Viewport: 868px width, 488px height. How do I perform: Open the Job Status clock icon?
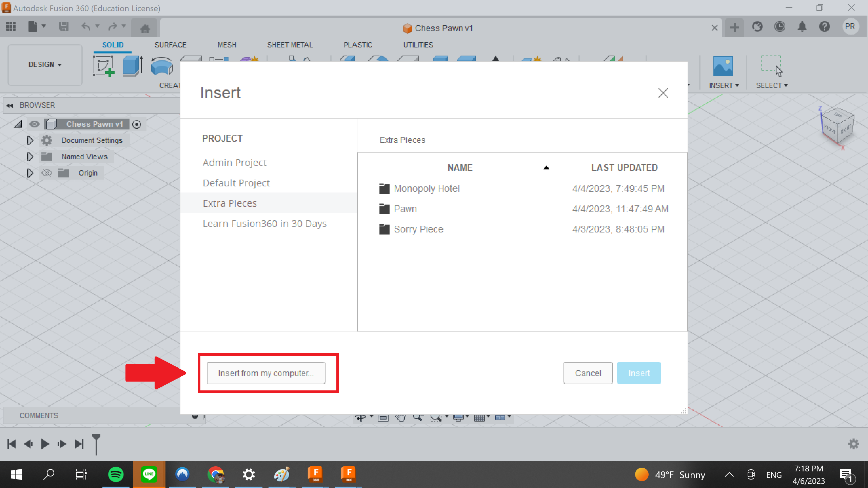coord(780,26)
